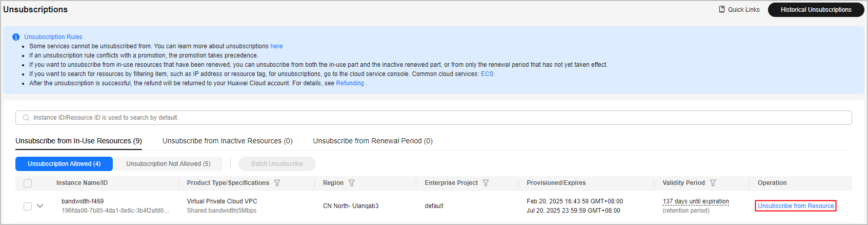
Task: Open the Enterprise Project filter icon
Action: pos(486,183)
